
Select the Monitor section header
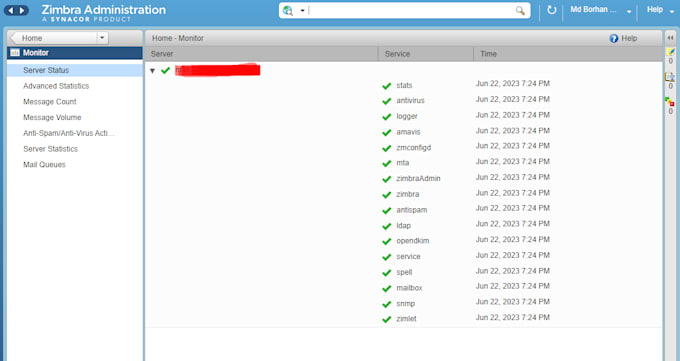75,53
